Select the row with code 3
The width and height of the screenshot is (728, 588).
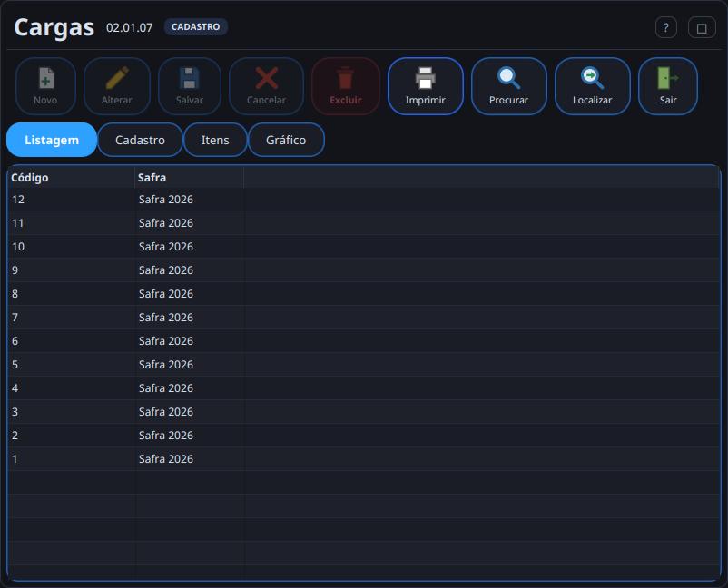point(363,412)
